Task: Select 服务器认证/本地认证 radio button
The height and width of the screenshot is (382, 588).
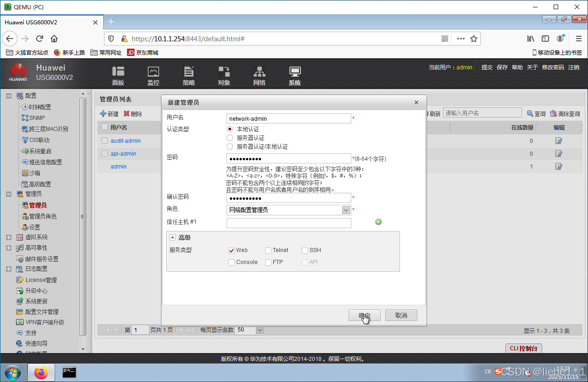Action: (230, 146)
